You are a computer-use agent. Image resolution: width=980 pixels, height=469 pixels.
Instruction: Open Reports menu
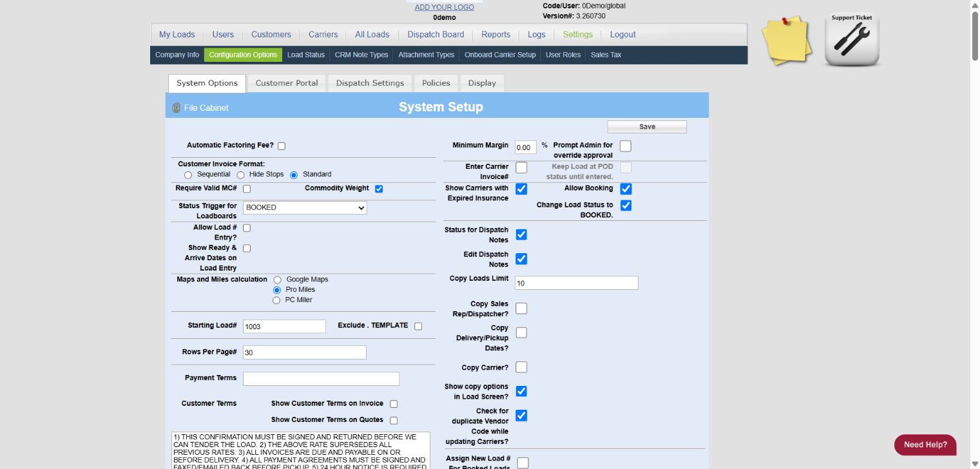(x=495, y=35)
